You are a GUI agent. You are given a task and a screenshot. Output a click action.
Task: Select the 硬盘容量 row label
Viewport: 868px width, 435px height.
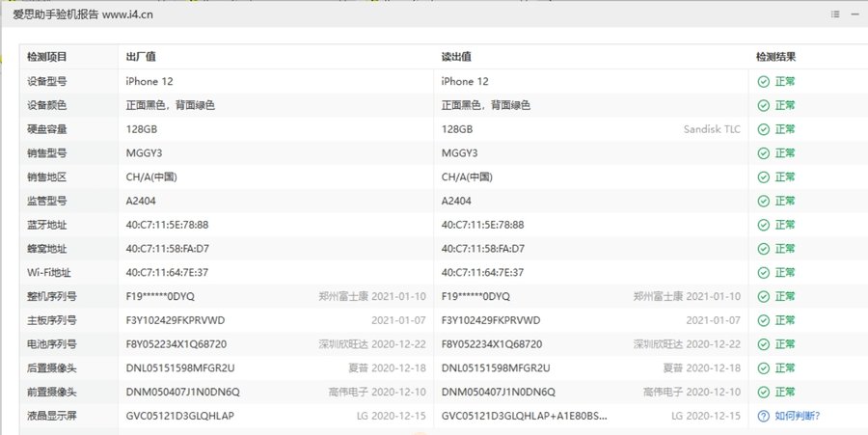tap(47, 129)
